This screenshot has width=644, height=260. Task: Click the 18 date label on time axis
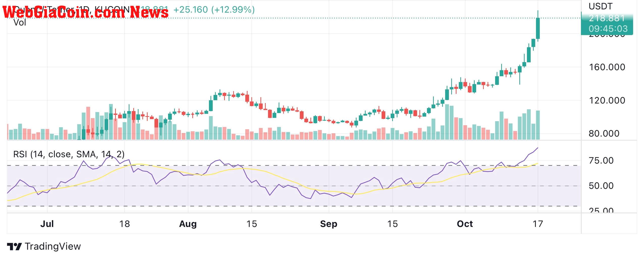pos(124,224)
